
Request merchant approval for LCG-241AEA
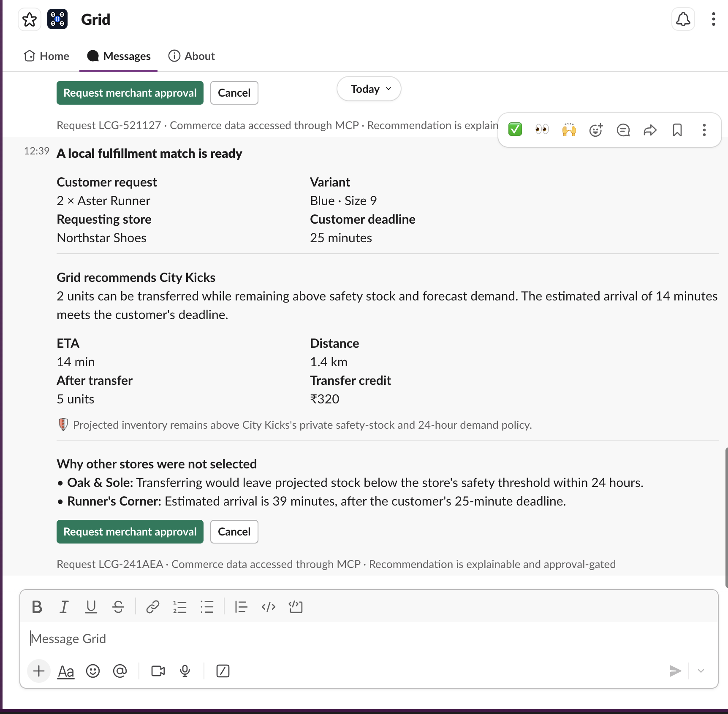pyautogui.click(x=130, y=532)
